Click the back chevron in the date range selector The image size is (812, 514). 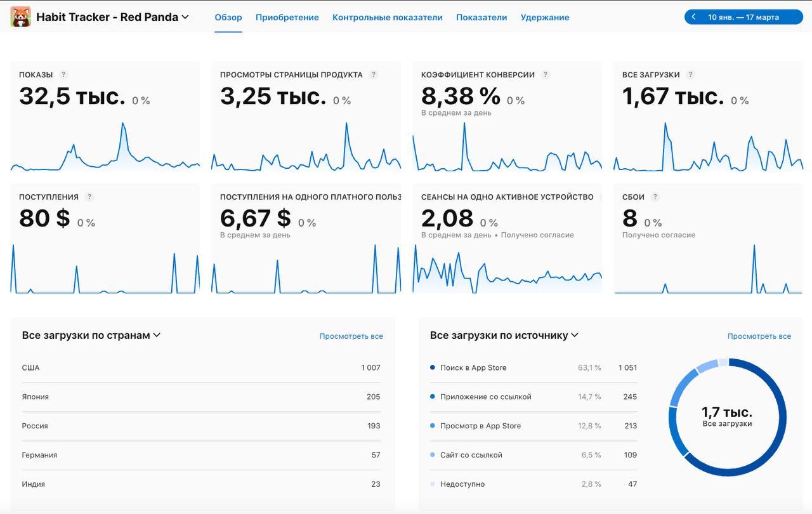(x=693, y=16)
